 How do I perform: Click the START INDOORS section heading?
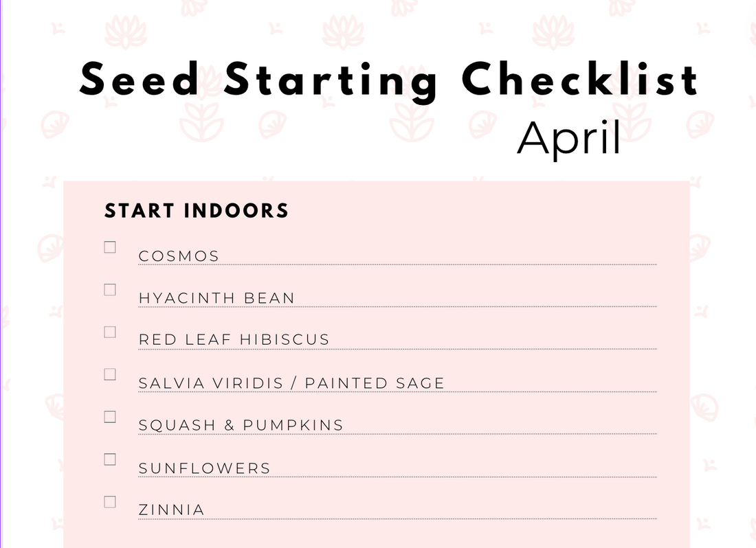click(x=197, y=211)
